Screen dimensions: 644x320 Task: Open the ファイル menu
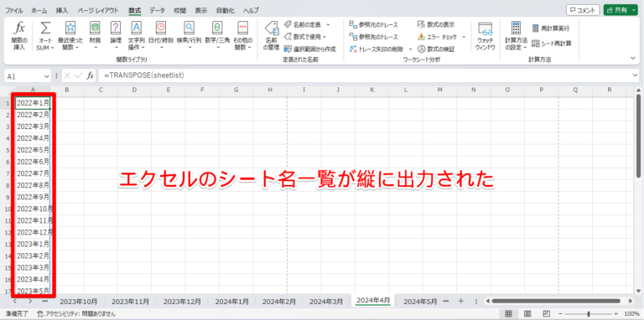tap(13, 10)
